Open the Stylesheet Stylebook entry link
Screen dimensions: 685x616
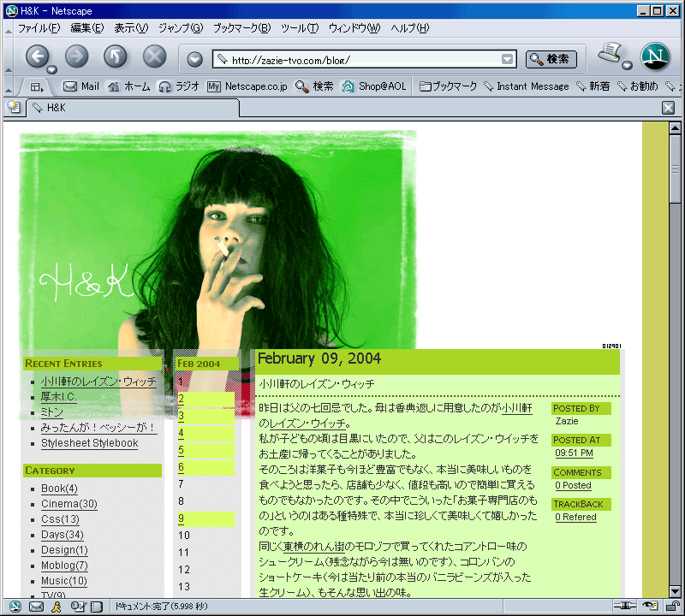[x=90, y=443]
